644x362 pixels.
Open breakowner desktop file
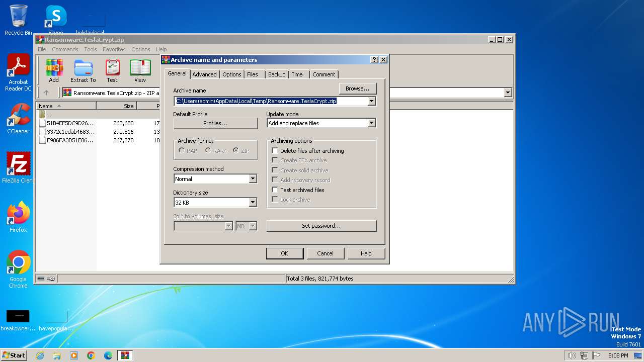(18, 320)
